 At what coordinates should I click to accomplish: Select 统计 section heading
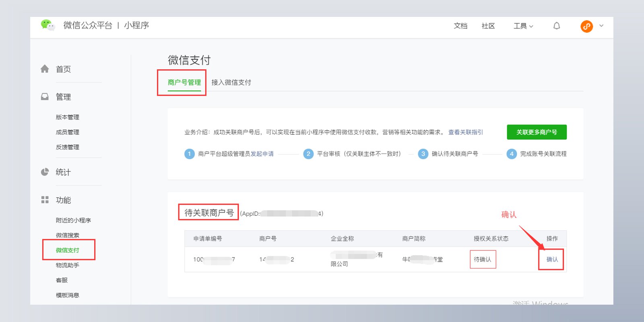click(x=63, y=172)
